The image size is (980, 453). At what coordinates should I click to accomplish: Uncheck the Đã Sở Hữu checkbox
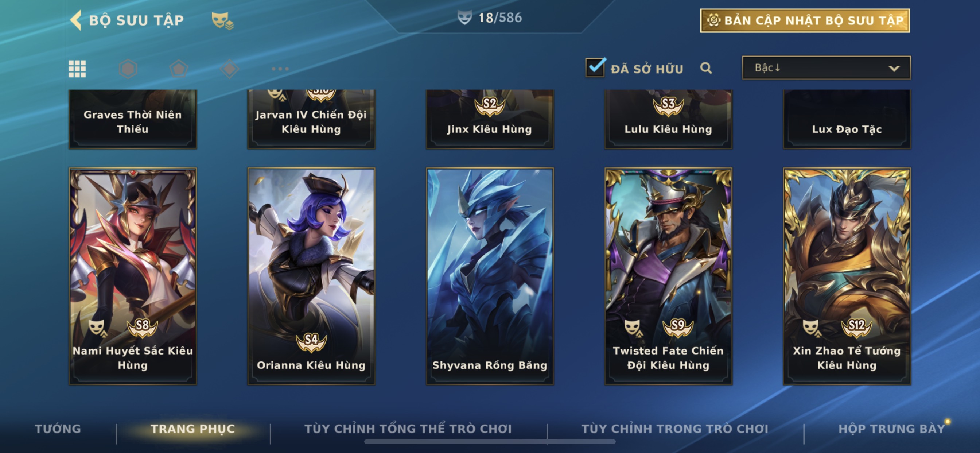coord(595,67)
